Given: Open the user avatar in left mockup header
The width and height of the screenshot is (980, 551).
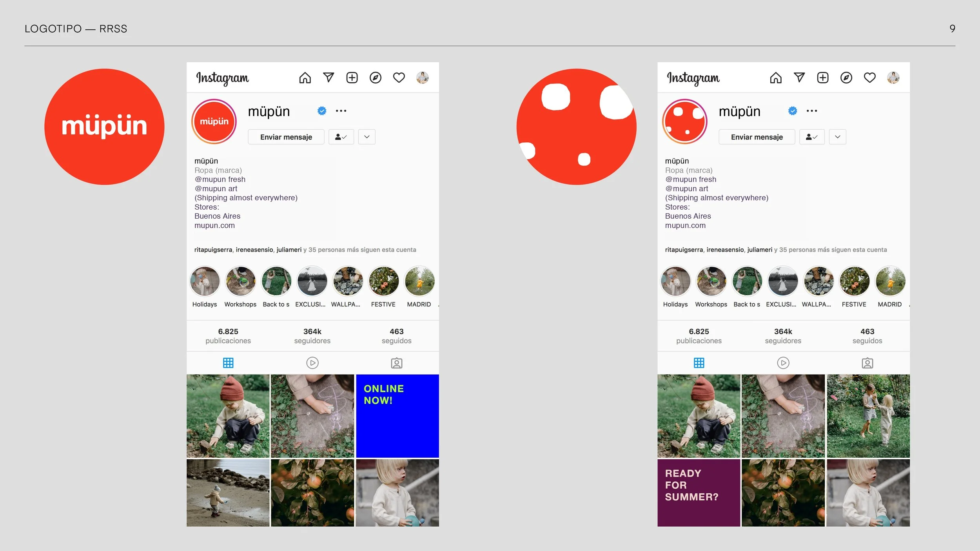Looking at the screenshot, I should click(423, 78).
